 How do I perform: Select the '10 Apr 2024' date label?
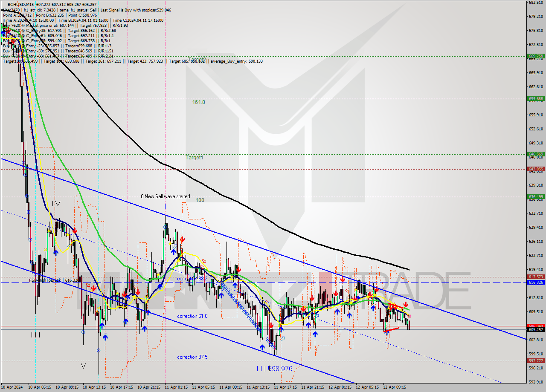[x=12, y=387]
